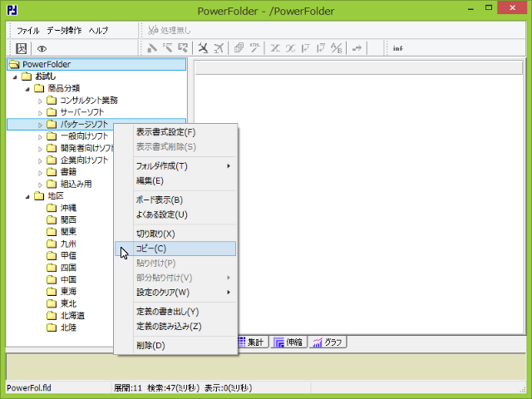This screenshot has width=532, height=399.
Task: Switch to the 集計 tab
Action: point(252,342)
